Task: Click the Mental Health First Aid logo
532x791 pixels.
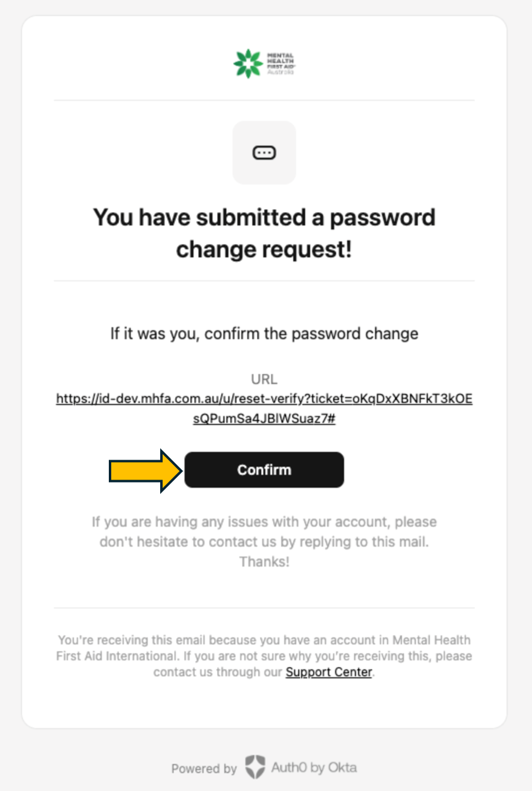Action: point(264,62)
